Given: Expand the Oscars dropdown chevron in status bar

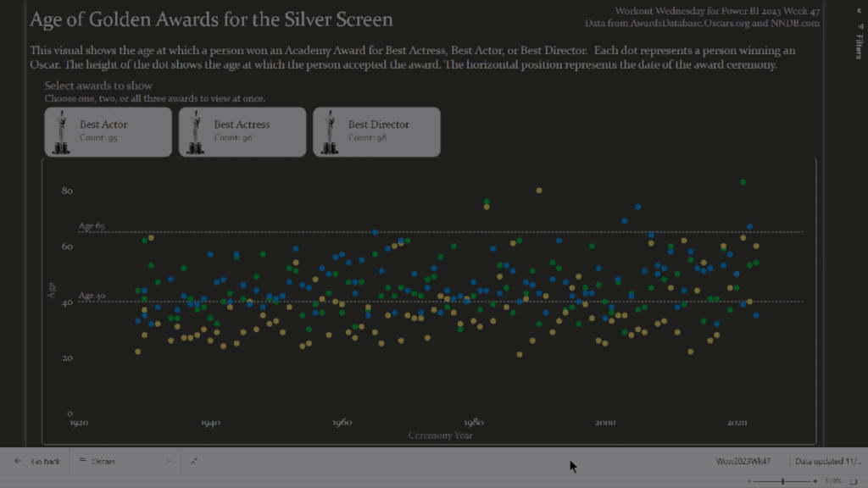Looking at the screenshot, I should [x=169, y=460].
